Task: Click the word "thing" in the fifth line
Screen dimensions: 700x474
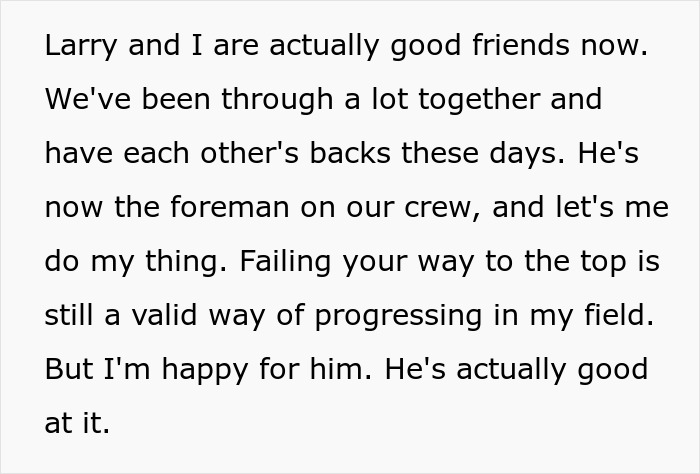Action: (178, 260)
